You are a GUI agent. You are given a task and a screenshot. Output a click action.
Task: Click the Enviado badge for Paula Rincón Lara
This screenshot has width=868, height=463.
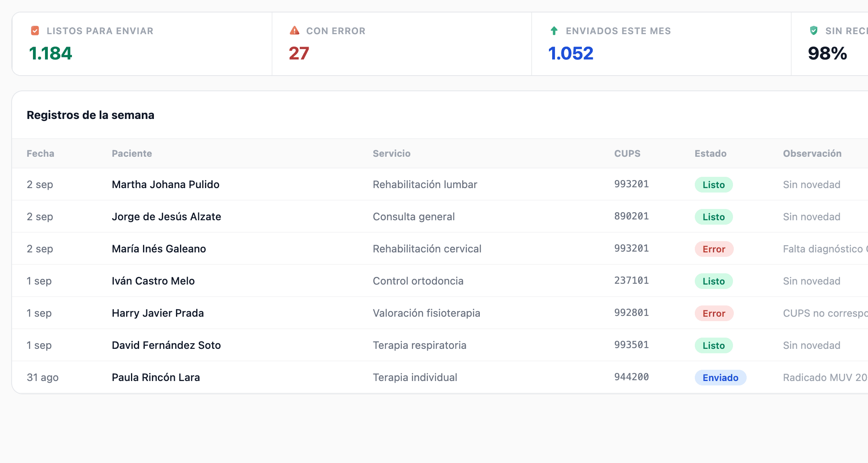721,378
